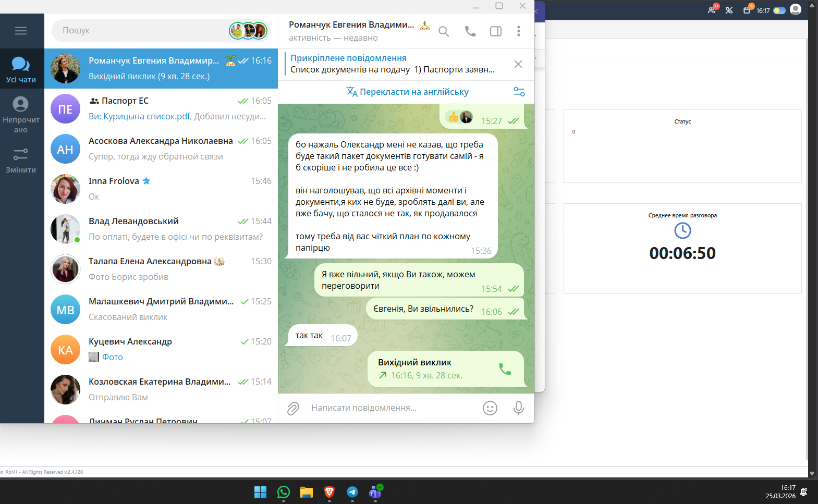Open chat with Асоскова Александра Николаевна
818x504 pixels.
click(161, 149)
